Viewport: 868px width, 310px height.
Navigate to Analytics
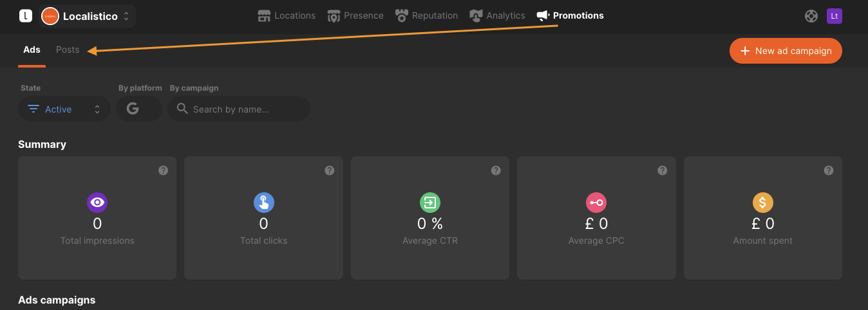[497, 15]
